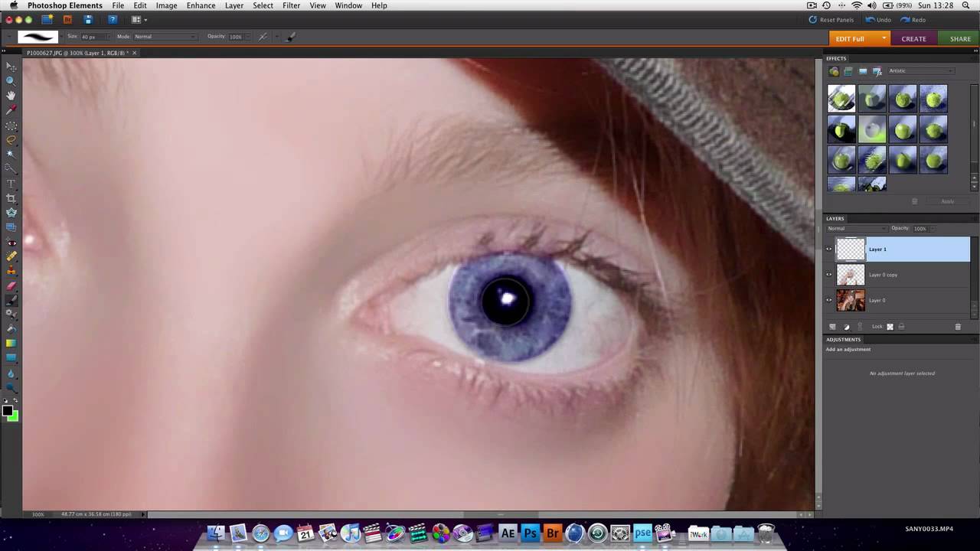Select the Lasso tool
Image resolution: width=980 pixels, height=551 pixels.
(x=11, y=139)
